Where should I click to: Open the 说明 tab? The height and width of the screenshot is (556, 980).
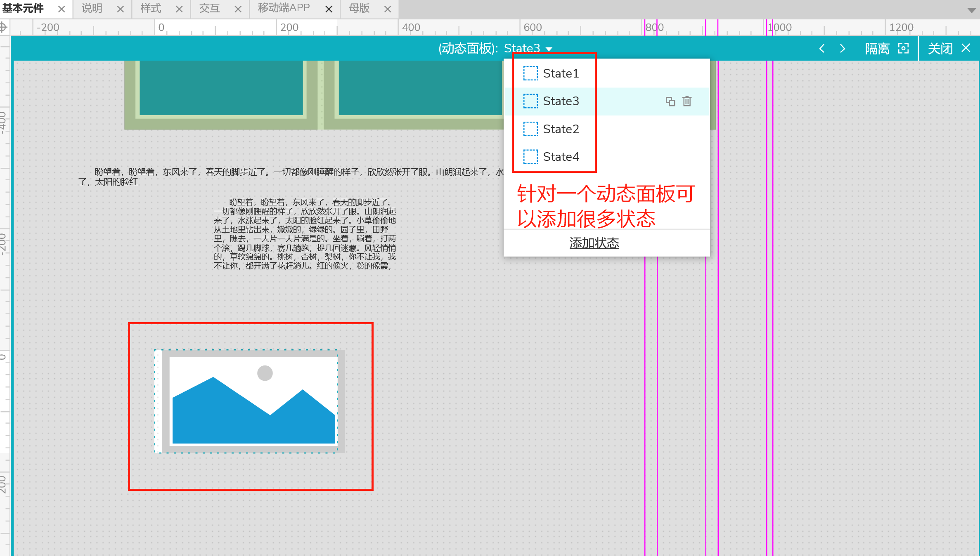92,8
